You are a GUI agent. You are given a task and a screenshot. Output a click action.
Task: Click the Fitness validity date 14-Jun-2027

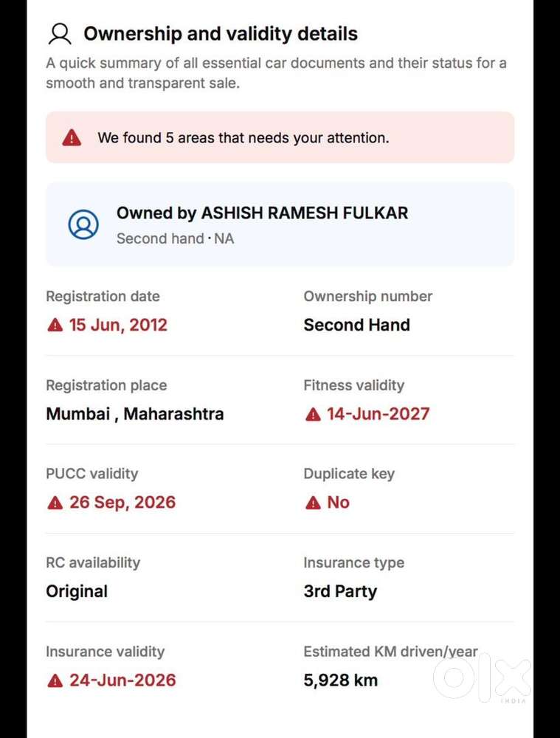(x=378, y=414)
